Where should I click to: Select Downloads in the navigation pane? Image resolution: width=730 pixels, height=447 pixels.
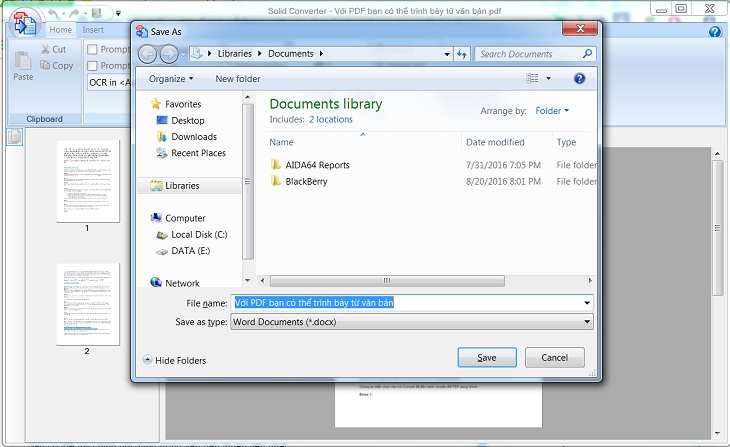click(187, 136)
